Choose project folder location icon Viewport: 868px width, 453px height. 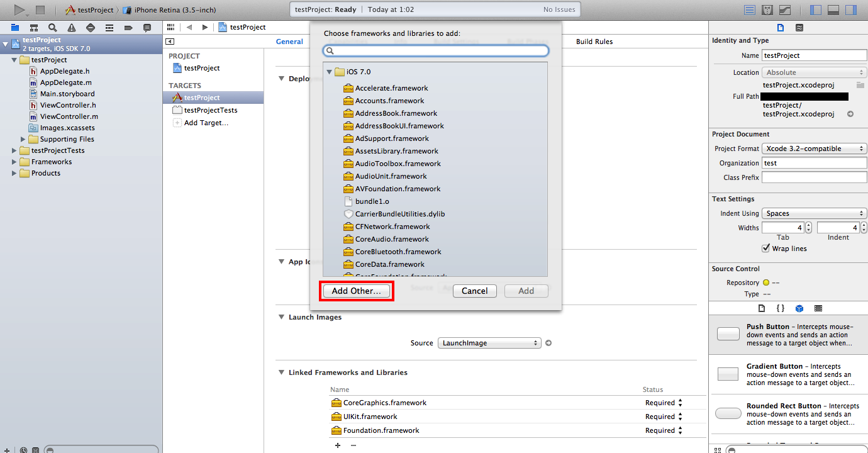click(860, 84)
